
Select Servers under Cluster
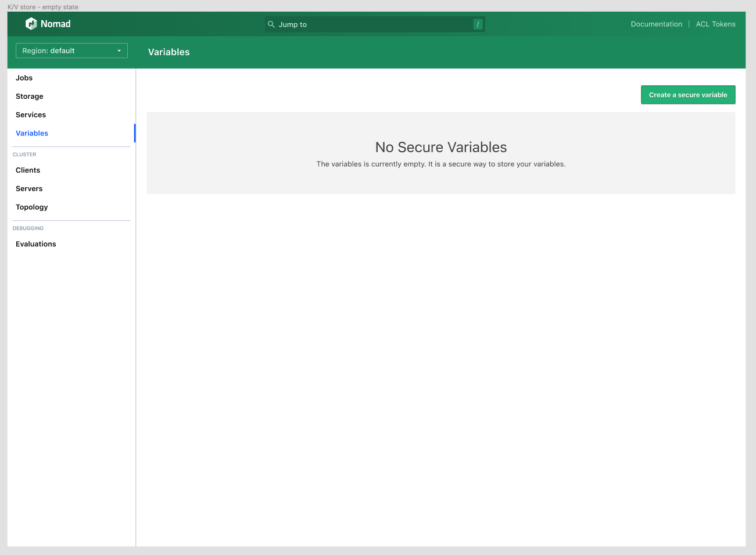[28, 188]
